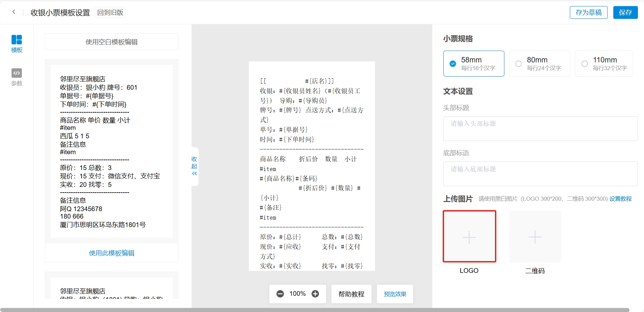Viewport: 644px width, 312px height.
Task: Save the template with 保存
Action: point(625,12)
